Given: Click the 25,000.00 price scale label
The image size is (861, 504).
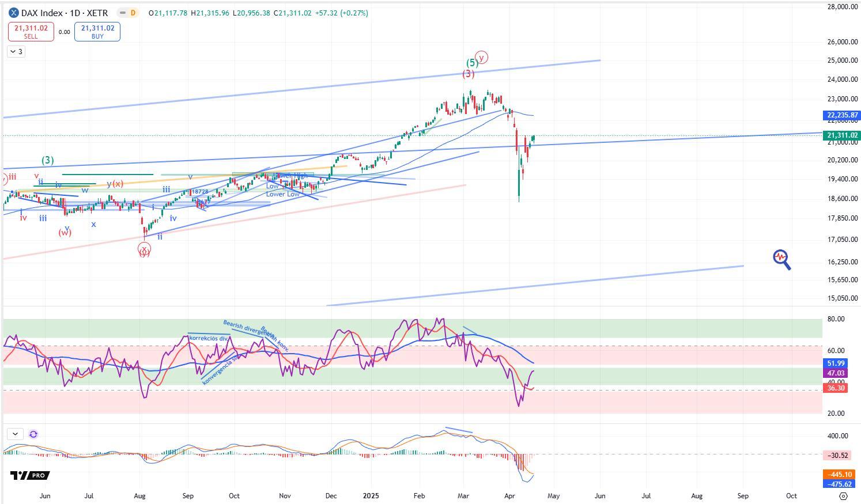Looking at the screenshot, I should point(842,60).
